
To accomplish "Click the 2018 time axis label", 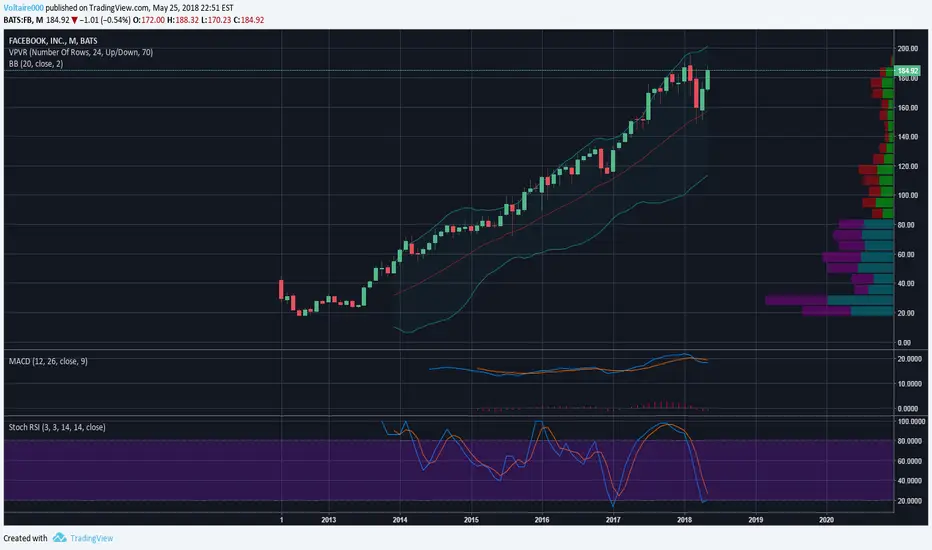I will click(684, 520).
